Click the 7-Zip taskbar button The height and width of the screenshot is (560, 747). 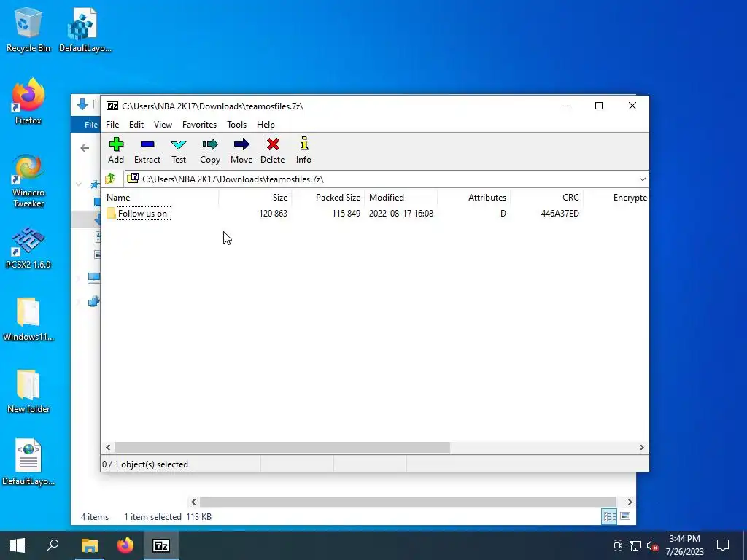coord(161,545)
